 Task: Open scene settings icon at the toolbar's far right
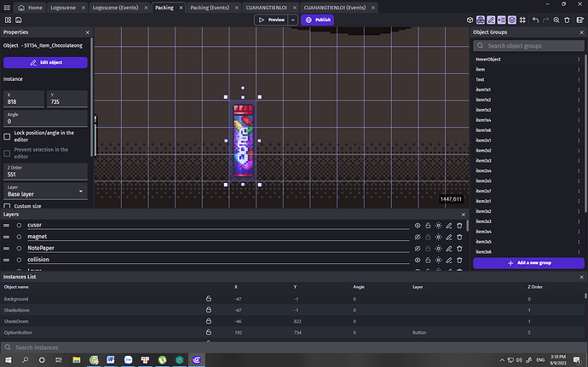pyautogui.click(x=579, y=20)
